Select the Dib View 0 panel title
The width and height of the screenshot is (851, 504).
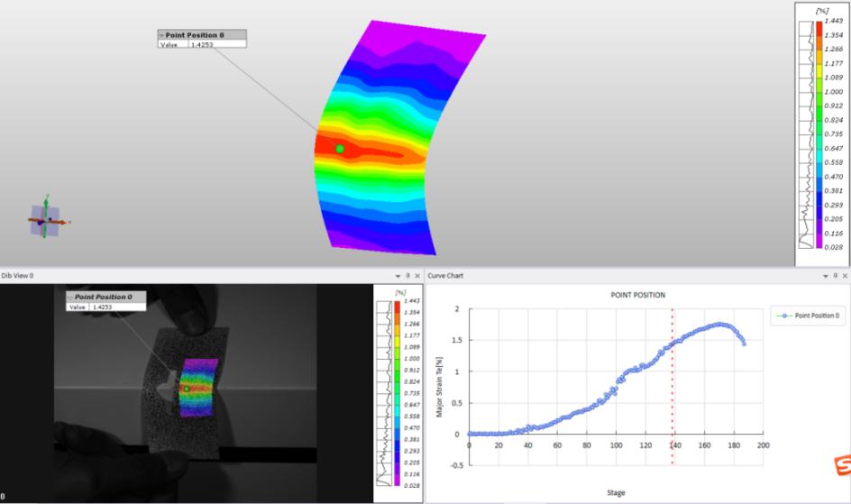18,275
